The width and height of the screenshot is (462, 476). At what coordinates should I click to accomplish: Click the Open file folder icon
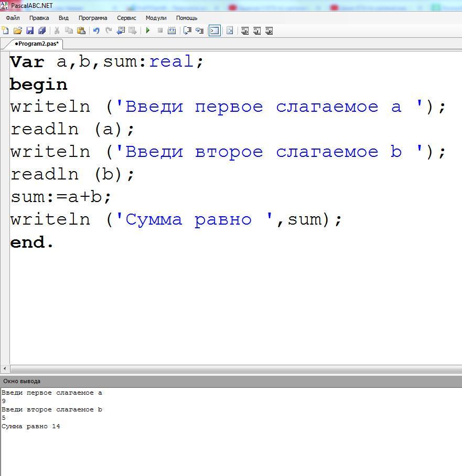pos(17,31)
